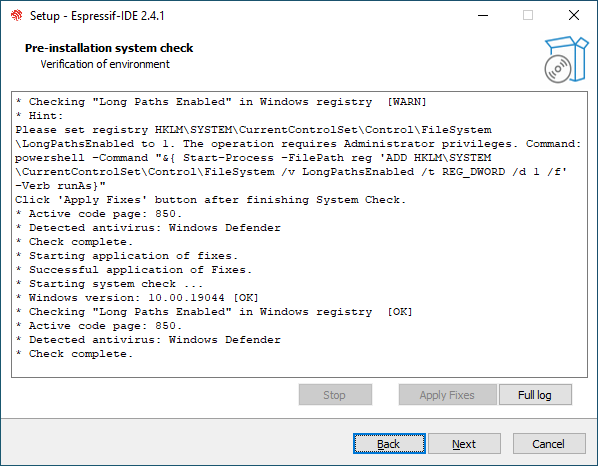Proceed with the Next button
Screen dimensions: 598x466
464,444
